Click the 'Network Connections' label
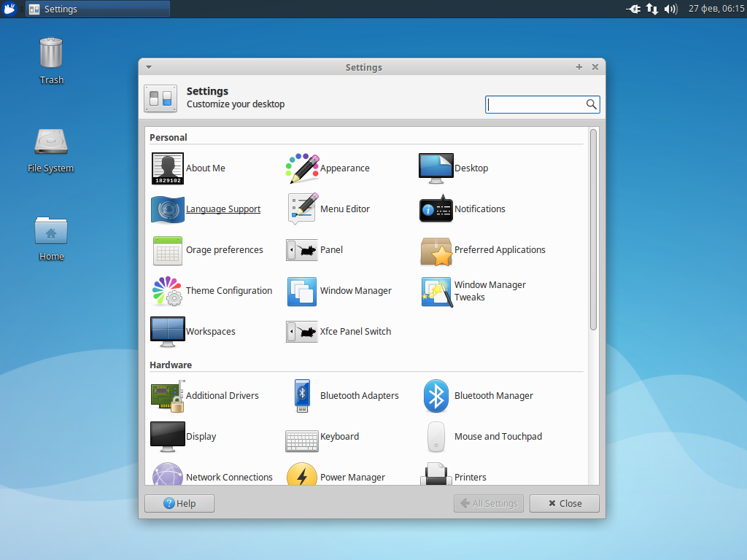747x560 pixels. click(x=229, y=477)
